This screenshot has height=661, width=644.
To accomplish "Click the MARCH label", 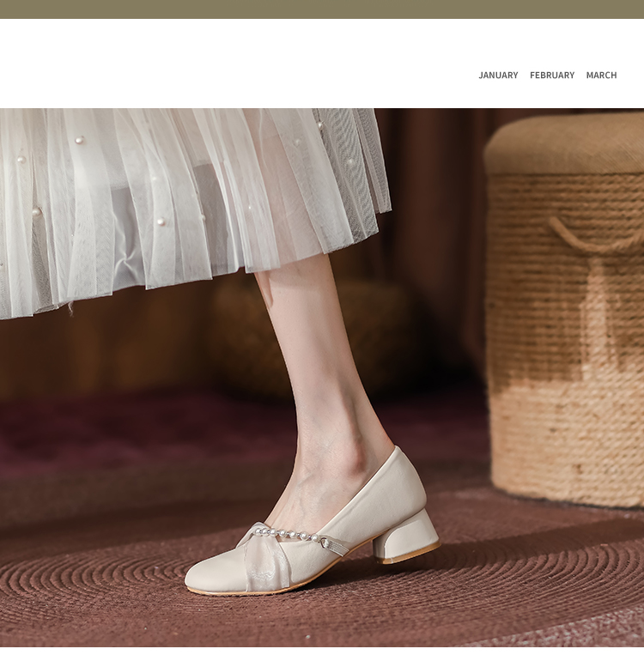I will pos(601,75).
